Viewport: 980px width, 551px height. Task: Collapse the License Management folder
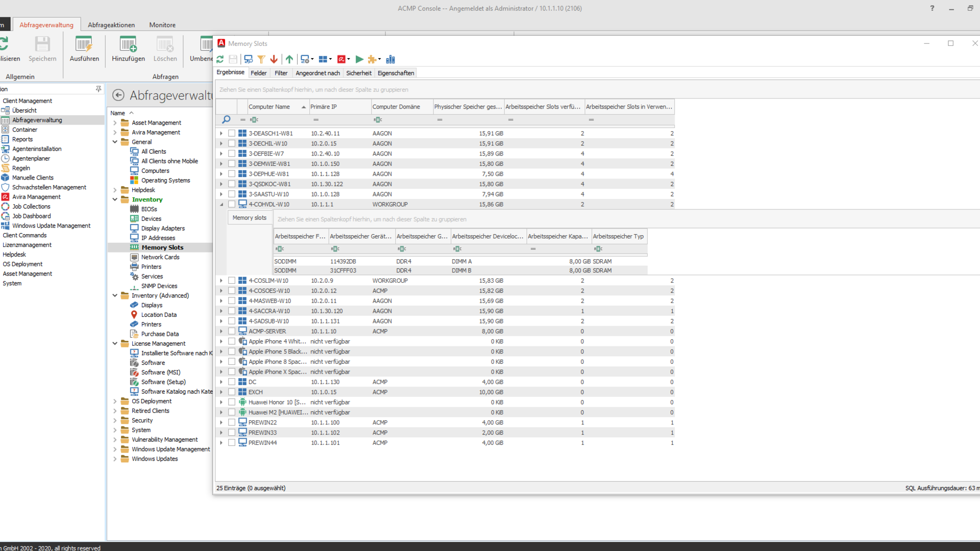(x=115, y=343)
